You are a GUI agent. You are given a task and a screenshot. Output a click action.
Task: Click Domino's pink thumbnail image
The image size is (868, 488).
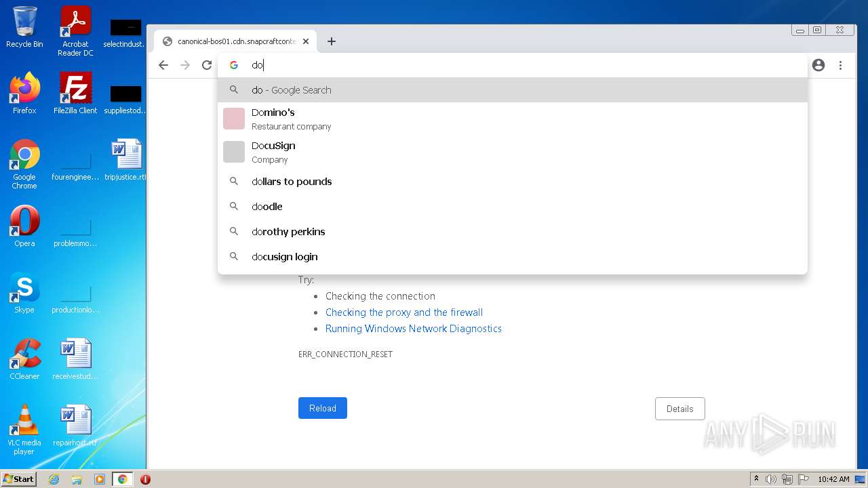234,119
